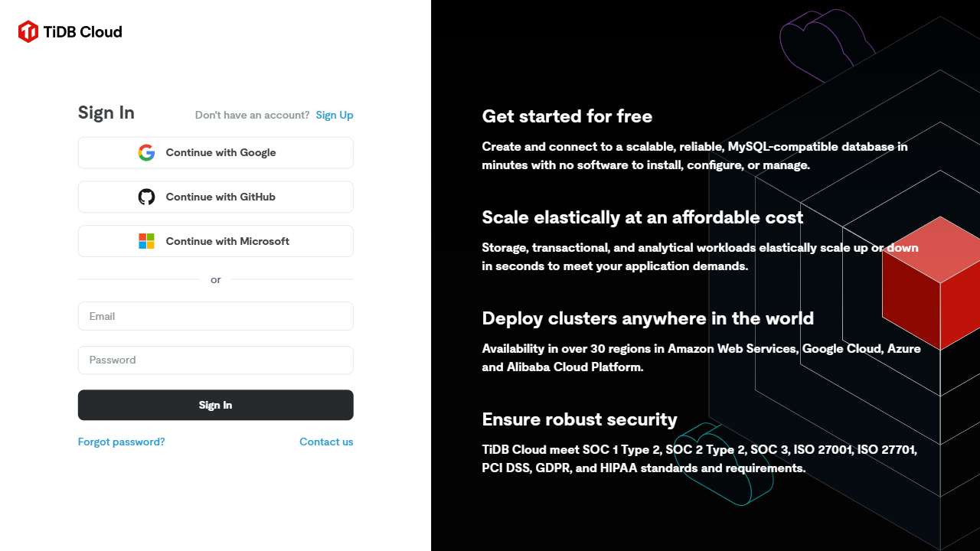Click the GitHub octocat icon
The width and height of the screenshot is (980, 551).
point(146,197)
